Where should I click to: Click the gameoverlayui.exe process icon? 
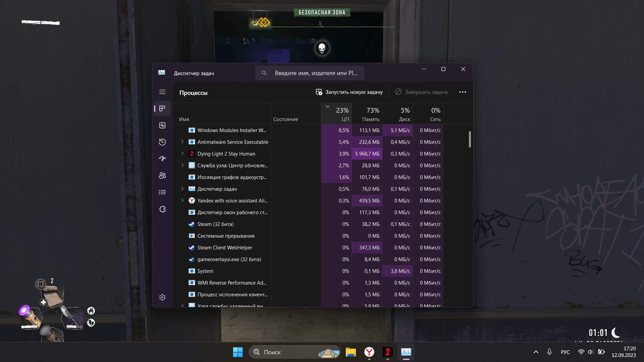point(192,259)
